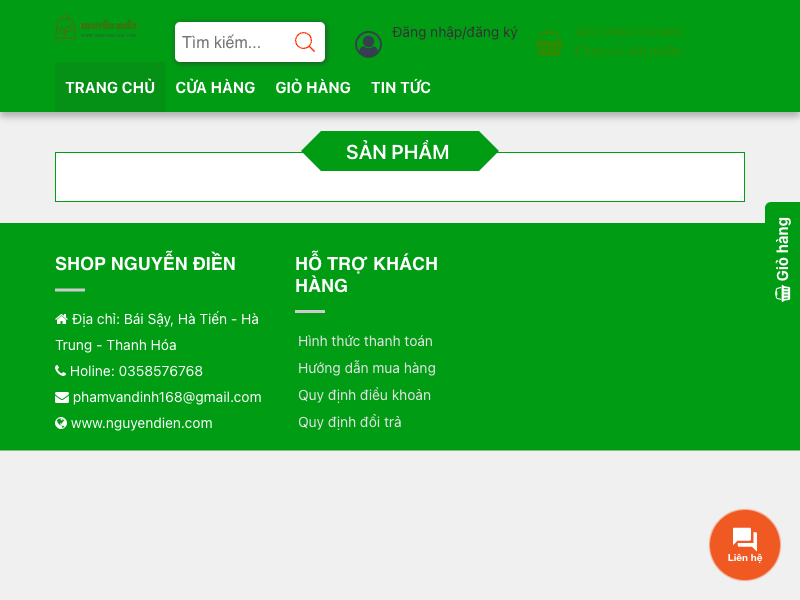This screenshot has width=800, height=600.
Task: Open Hình thức thanh toán link
Action: (x=365, y=341)
